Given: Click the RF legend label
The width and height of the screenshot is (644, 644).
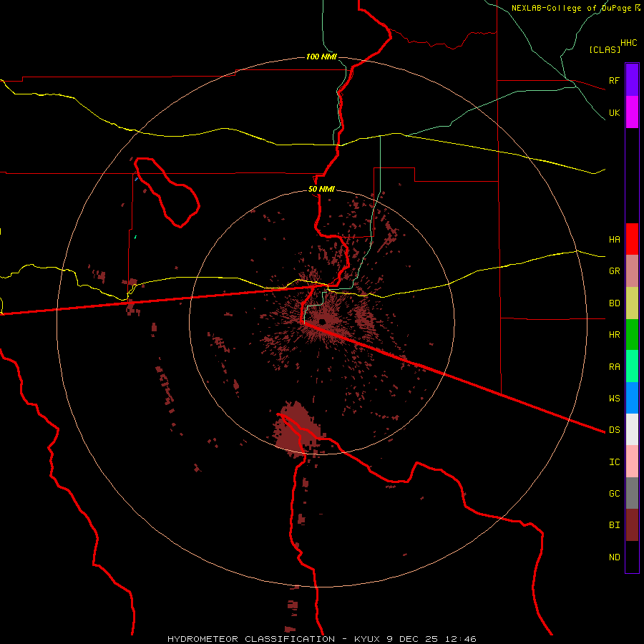Looking at the screenshot, I should pyautogui.click(x=614, y=80).
